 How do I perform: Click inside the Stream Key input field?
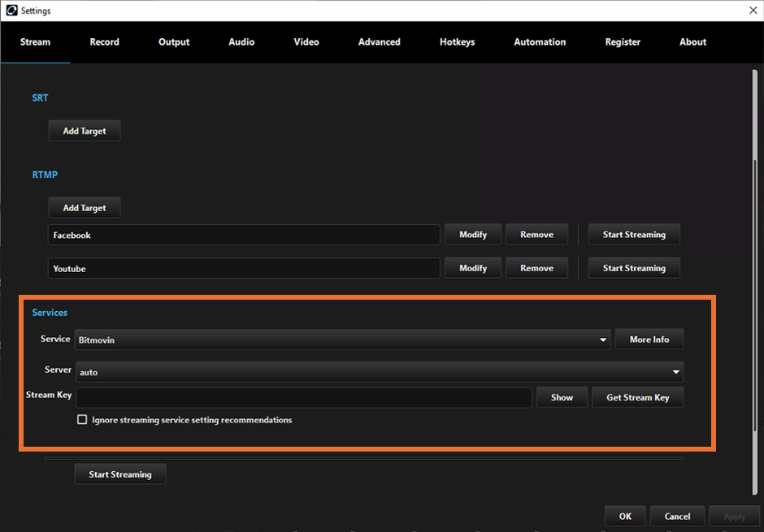point(304,397)
